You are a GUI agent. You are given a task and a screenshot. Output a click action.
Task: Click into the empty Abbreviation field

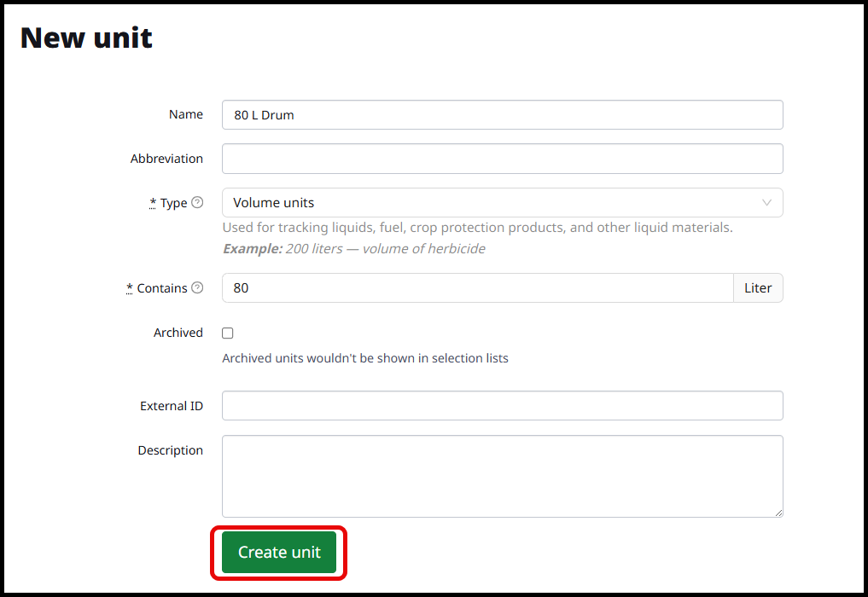tap(502, 159)
